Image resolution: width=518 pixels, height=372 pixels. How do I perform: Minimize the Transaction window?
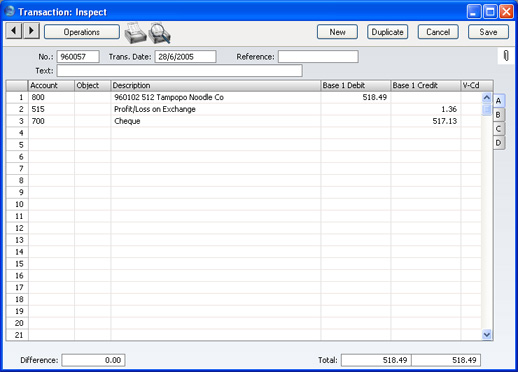coord(474,12)
